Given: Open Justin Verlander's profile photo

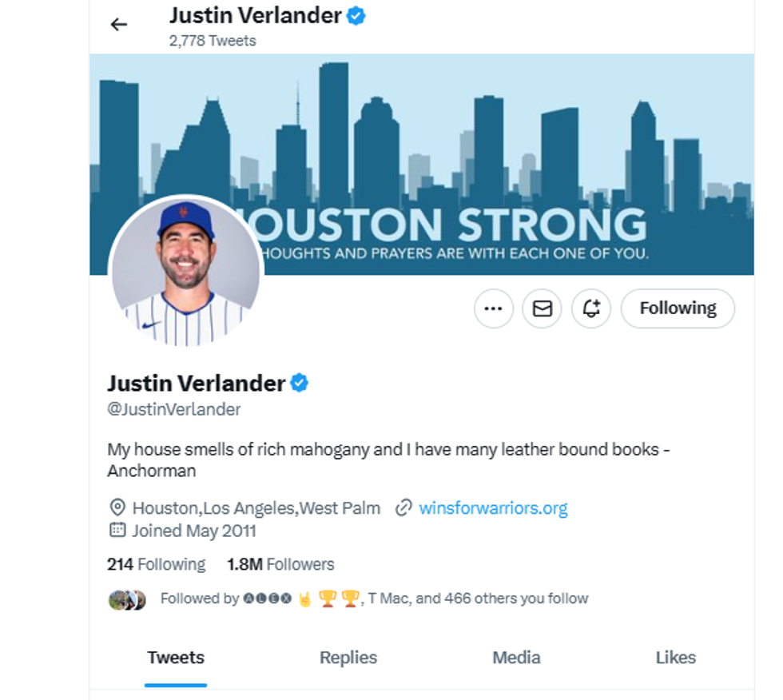Looking at the screenshot, I should pos(185,272).
